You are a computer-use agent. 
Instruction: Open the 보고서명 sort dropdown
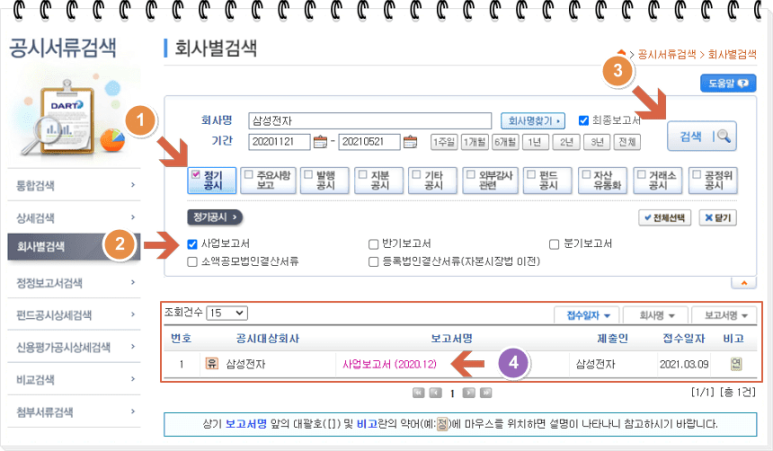pyautogui.click(x=724, y=315)
